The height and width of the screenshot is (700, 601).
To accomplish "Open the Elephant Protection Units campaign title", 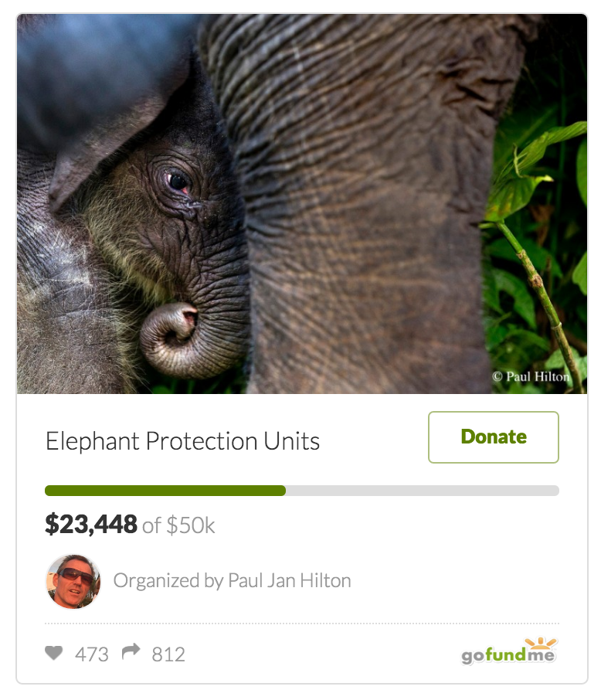I will [182, 441].
